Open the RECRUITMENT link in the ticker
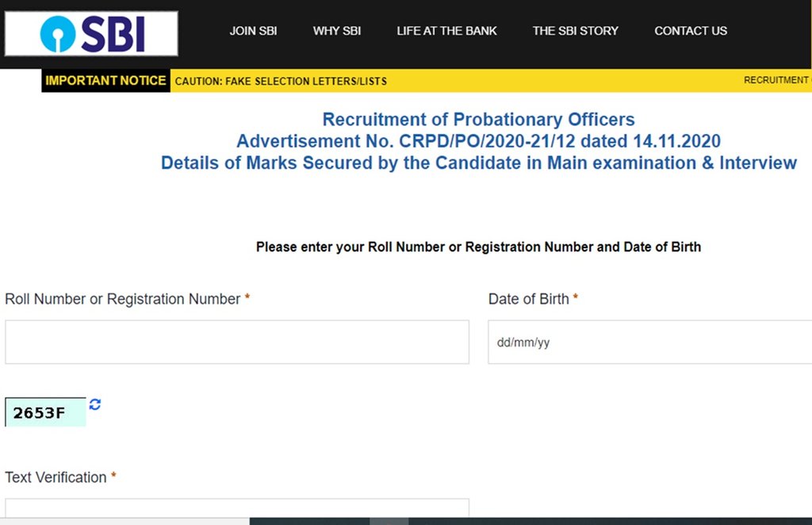Viewport: 812px width, 525px height. pos(776,80)
